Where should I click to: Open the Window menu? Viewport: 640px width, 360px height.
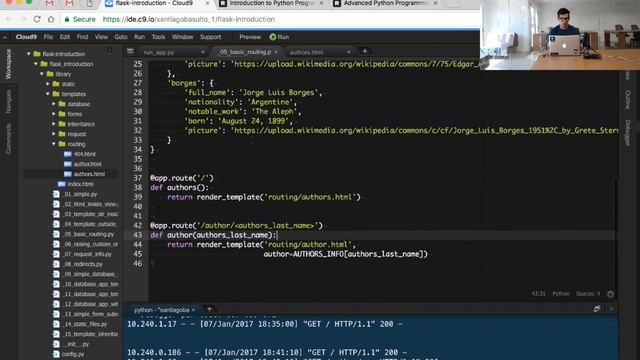pyautogui.click(x=182, y=37)
